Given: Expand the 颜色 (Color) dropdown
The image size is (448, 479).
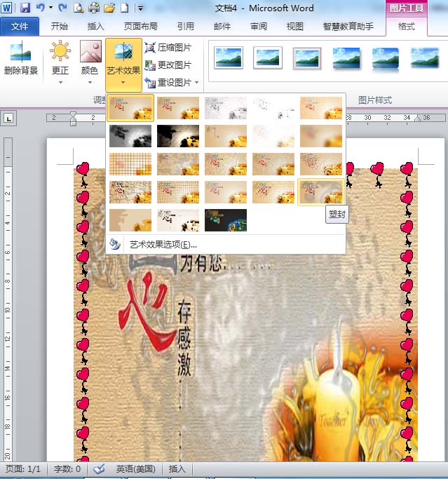Looking at the screenshot, I should click(90, 82).
